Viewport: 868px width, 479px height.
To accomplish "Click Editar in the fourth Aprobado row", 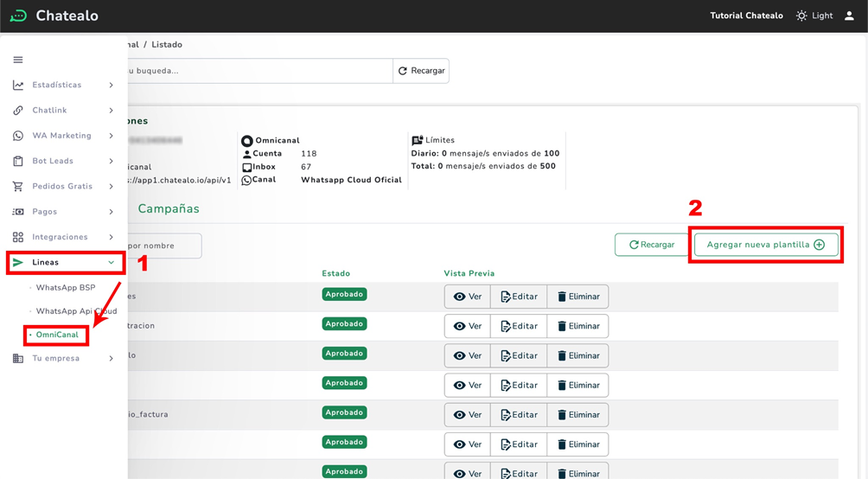I will (x=519, y=386).
